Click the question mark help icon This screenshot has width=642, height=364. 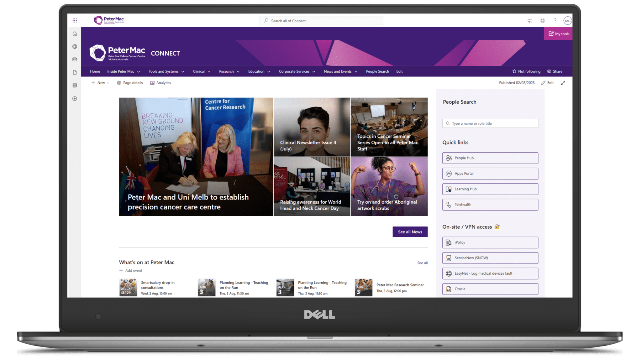pyautogui.click(x=555, y=21)
